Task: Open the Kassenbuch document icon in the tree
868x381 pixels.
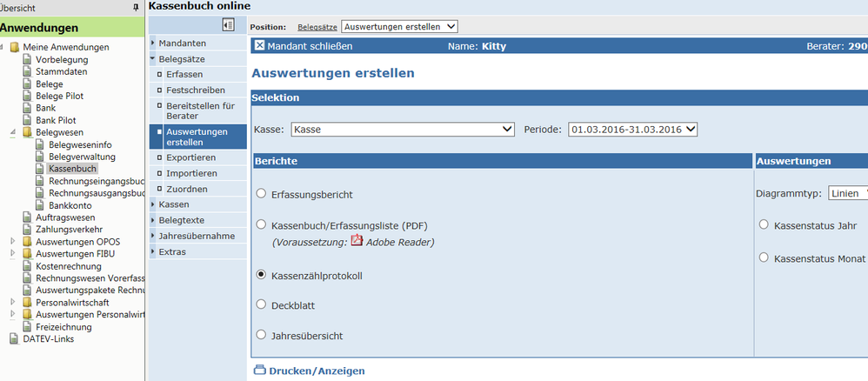Action: 39,169
